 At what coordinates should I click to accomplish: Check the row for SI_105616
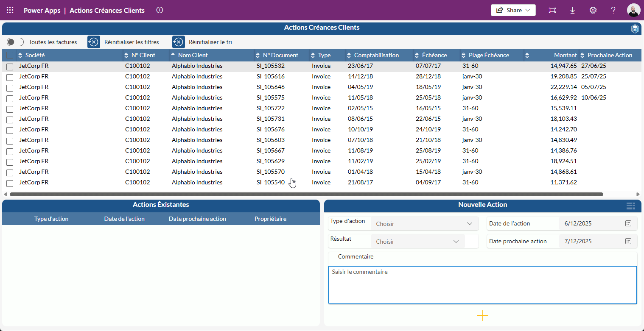[x=10, y=77]
